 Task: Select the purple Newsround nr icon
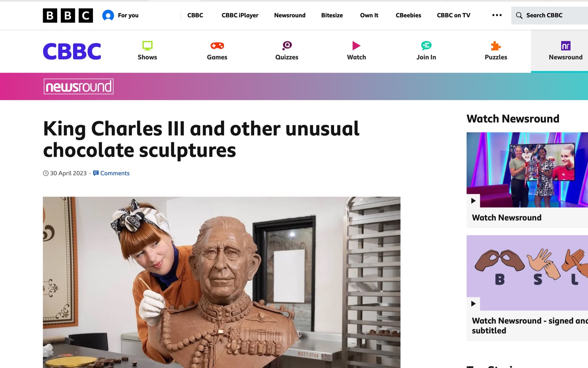pos(566,46)
